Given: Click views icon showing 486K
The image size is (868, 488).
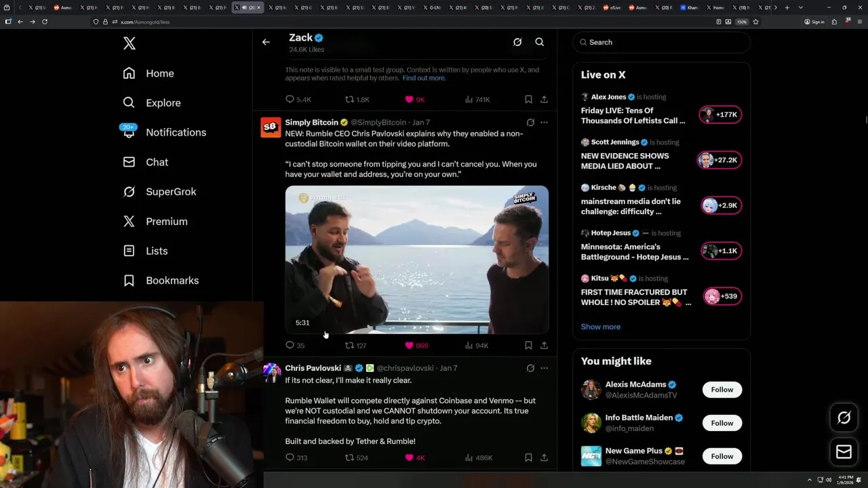Looking at the screenshot, I should 469,457.
